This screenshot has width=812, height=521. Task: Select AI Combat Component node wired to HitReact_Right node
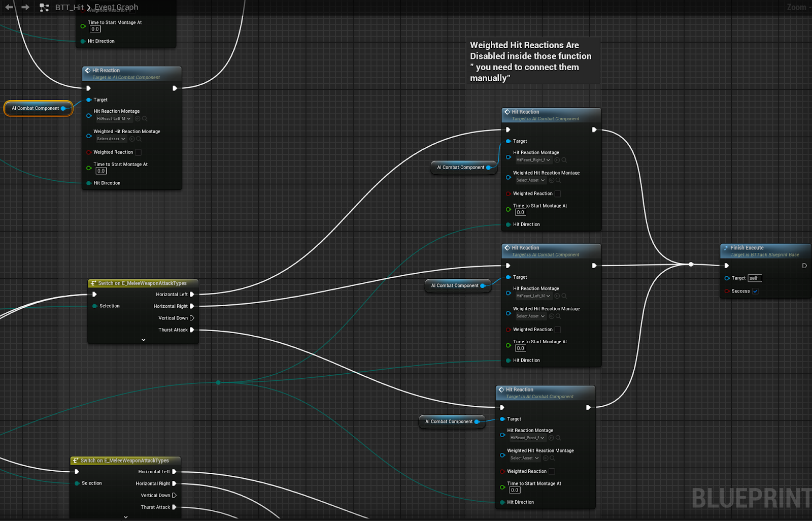click(464, 167)
